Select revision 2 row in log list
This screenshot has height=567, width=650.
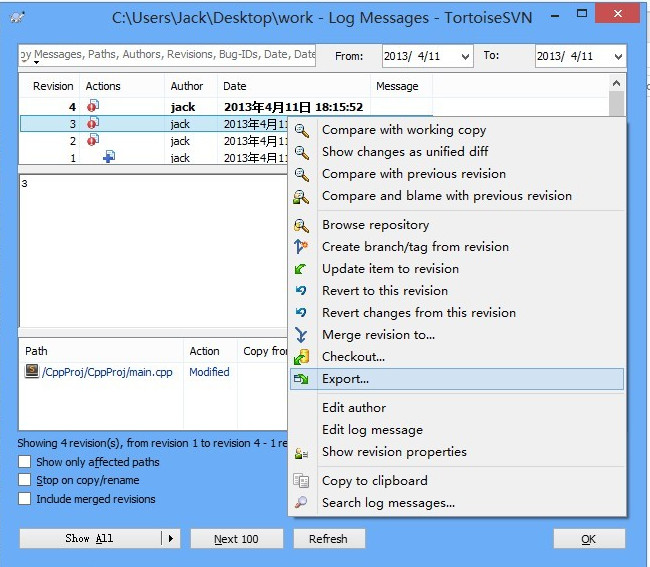[x=153, y=141]
